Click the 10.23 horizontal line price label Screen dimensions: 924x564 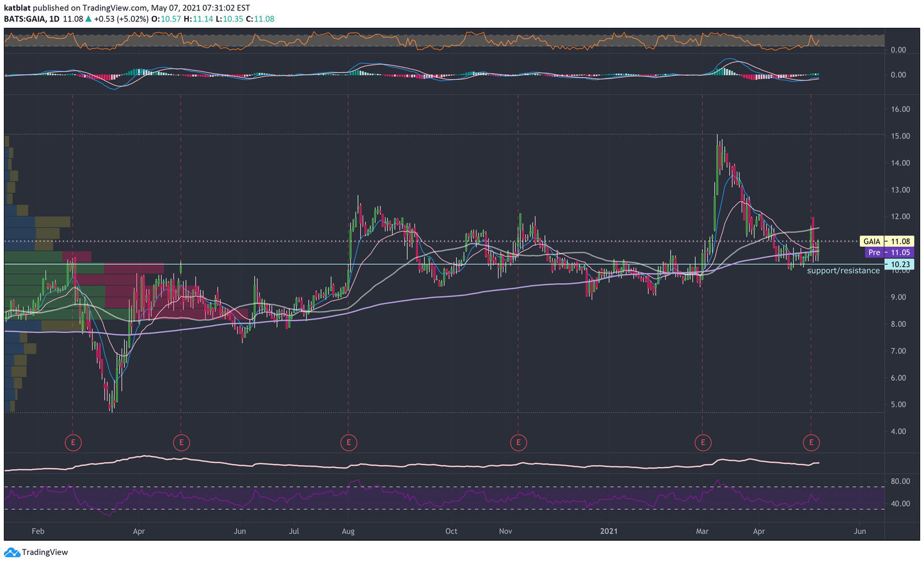coord(899,265)
